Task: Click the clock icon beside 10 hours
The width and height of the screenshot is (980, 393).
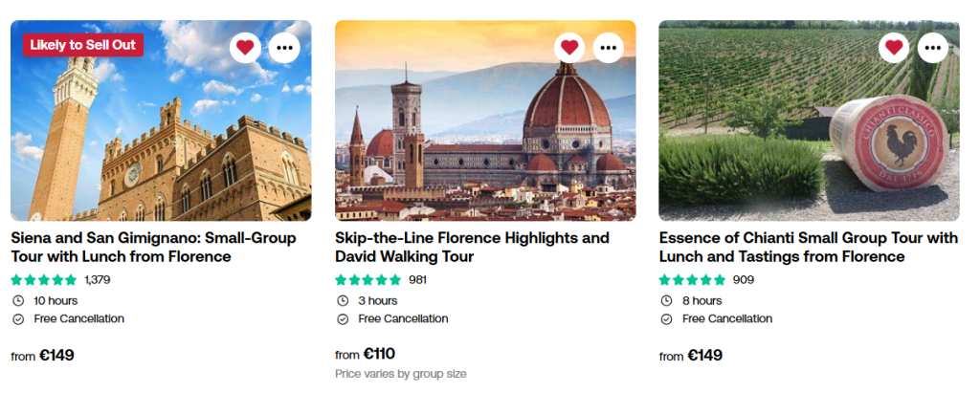Action: pos(17,300)
